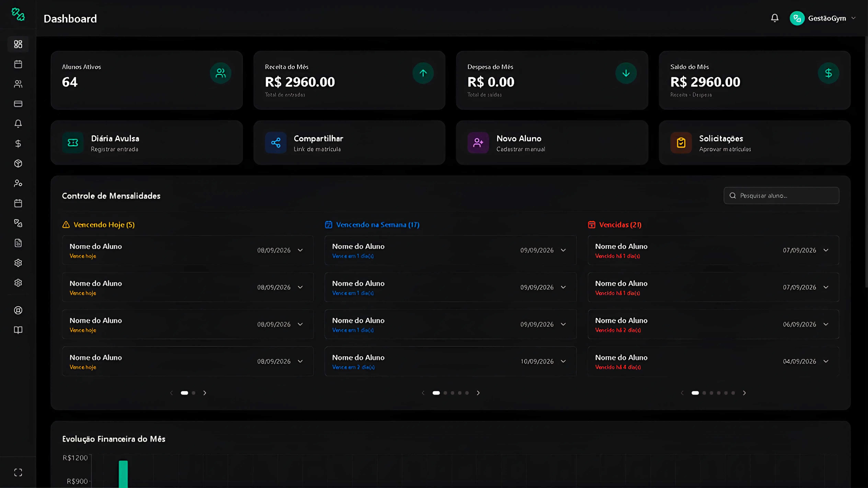Open the first calendar sidebar icon
This screenshot has height=488, width=868.
pyautogui.click(x=18, y=64)
